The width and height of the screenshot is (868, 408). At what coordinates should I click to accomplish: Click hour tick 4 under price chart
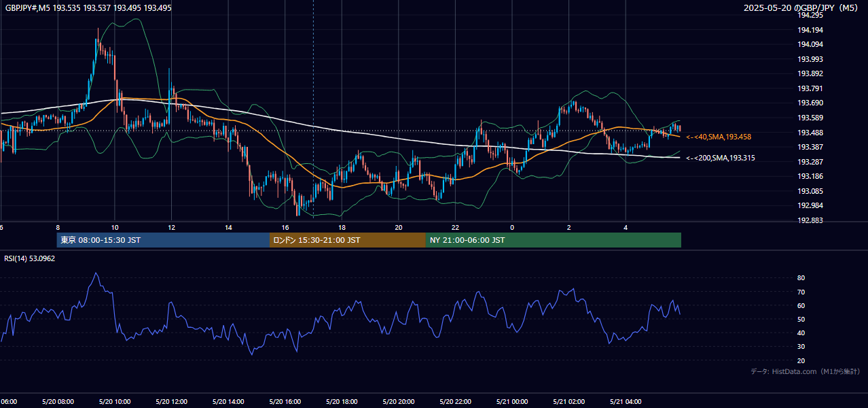pyautogui.click(x=626, y=228)
